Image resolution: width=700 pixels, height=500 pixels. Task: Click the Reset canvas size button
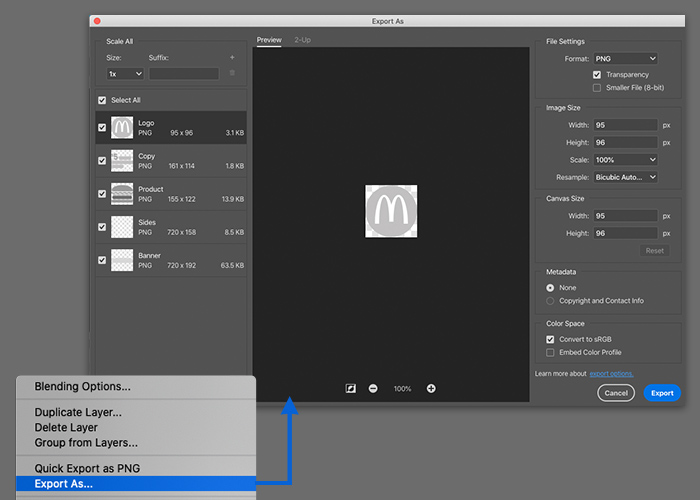[x=654, y=251]
